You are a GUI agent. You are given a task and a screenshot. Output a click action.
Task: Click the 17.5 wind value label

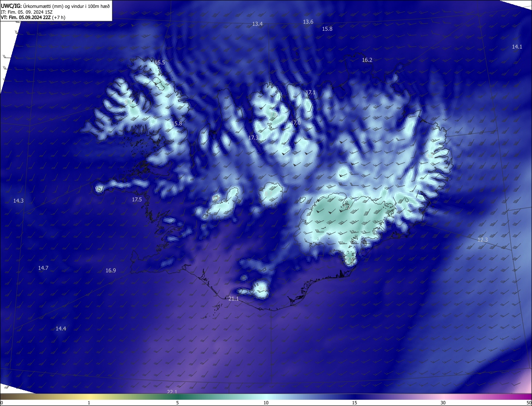click(137, 199)
